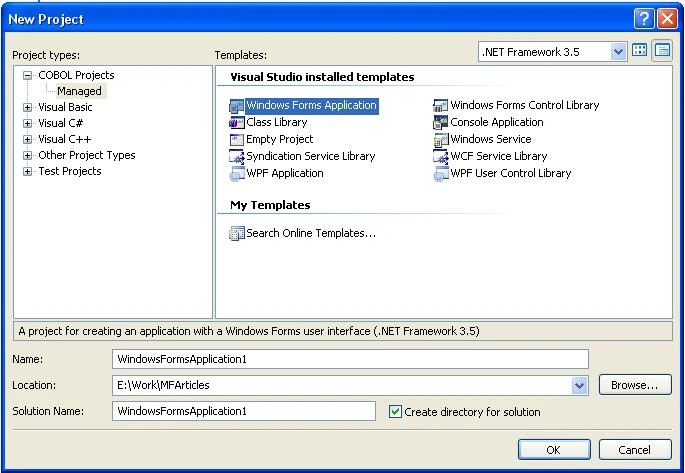This screenshot has width=685, height=473.
Task: Select Visual Basic project type label
Action: [66, 107]
